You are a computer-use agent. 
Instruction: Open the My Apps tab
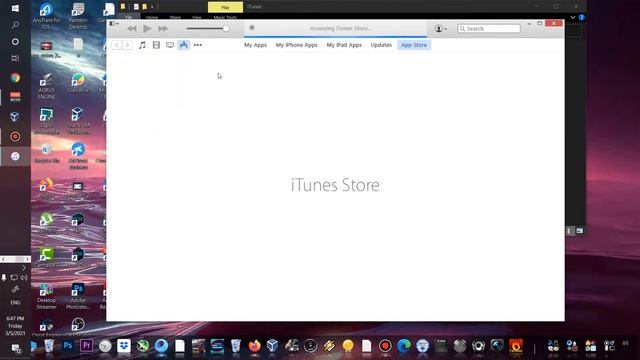point(256,45)
